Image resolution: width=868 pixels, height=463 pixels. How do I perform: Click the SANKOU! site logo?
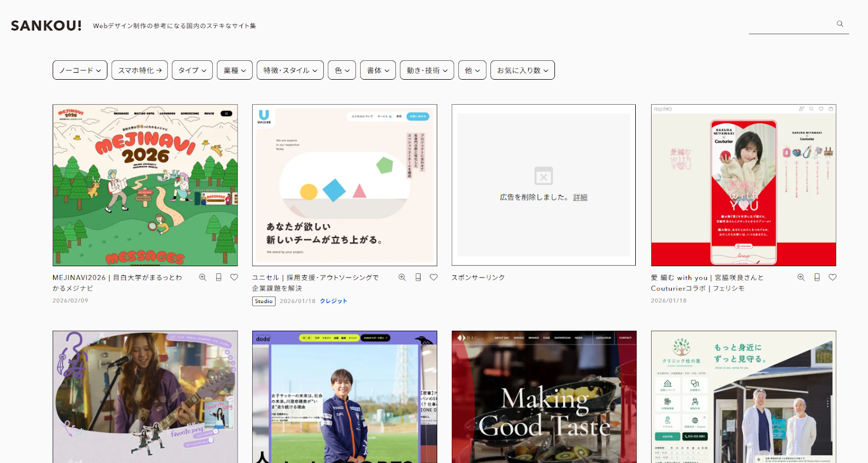[46, 25]
